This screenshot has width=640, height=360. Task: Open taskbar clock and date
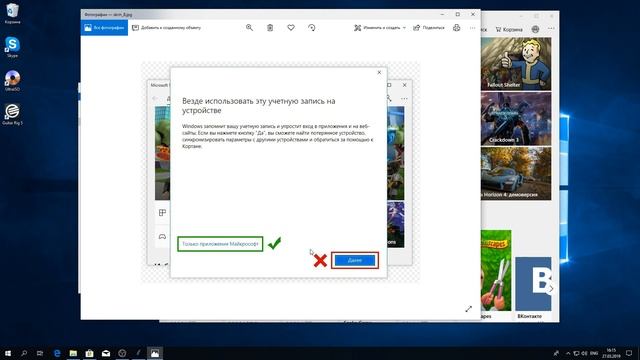click(x=611, y=353)
